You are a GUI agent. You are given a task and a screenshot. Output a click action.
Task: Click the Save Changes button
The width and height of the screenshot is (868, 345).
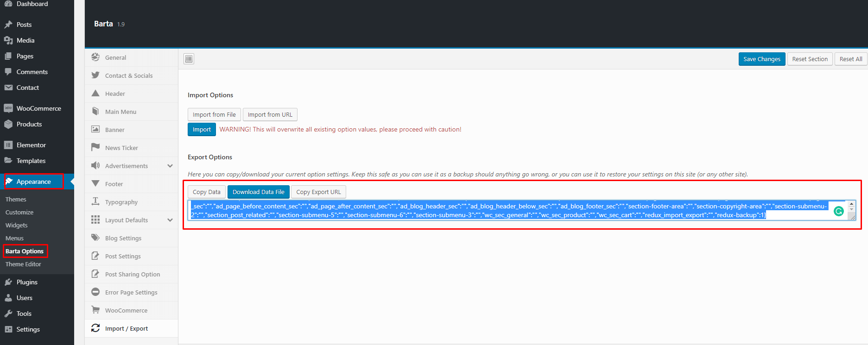(x=762, y=59)
